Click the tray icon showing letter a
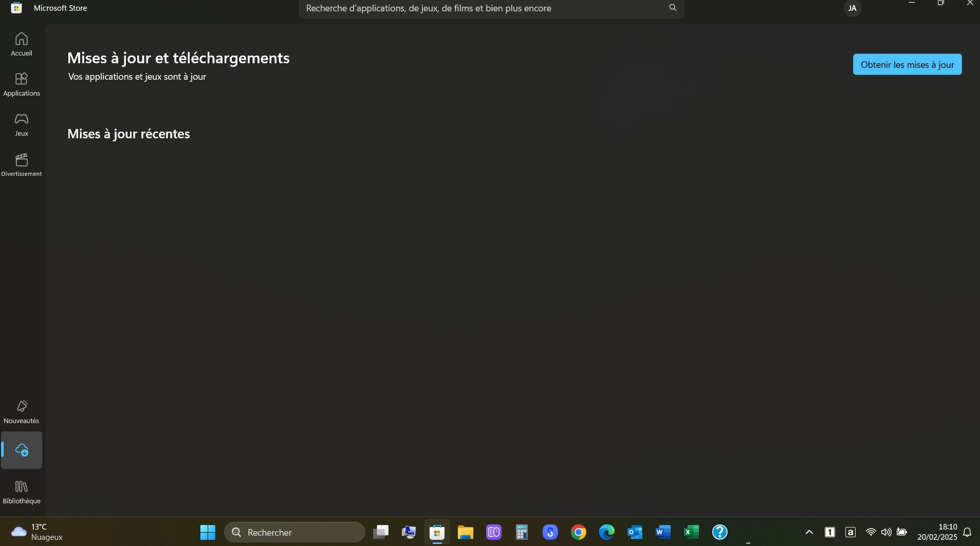 (x=850, y=532)
